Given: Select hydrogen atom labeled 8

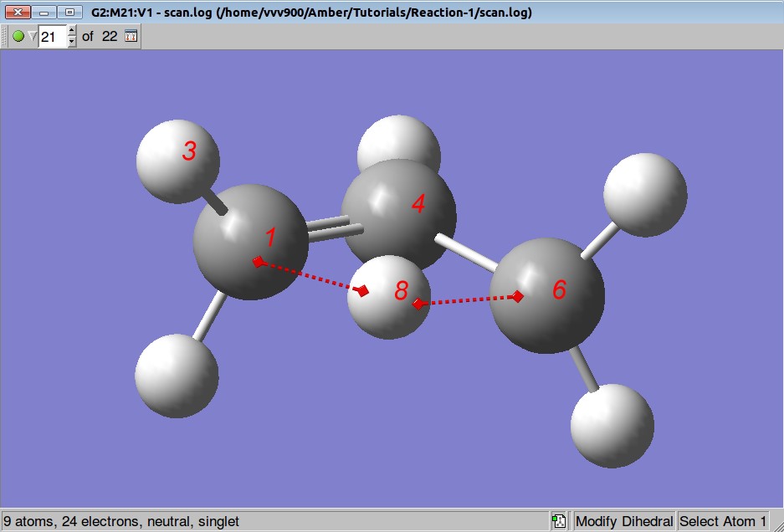Looking at the screenshot, I should point(389,297).
